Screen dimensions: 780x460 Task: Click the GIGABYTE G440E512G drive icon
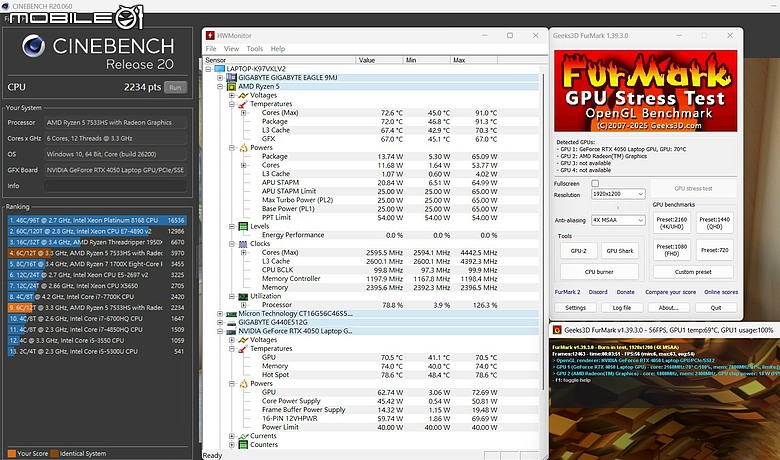(231, 322)
